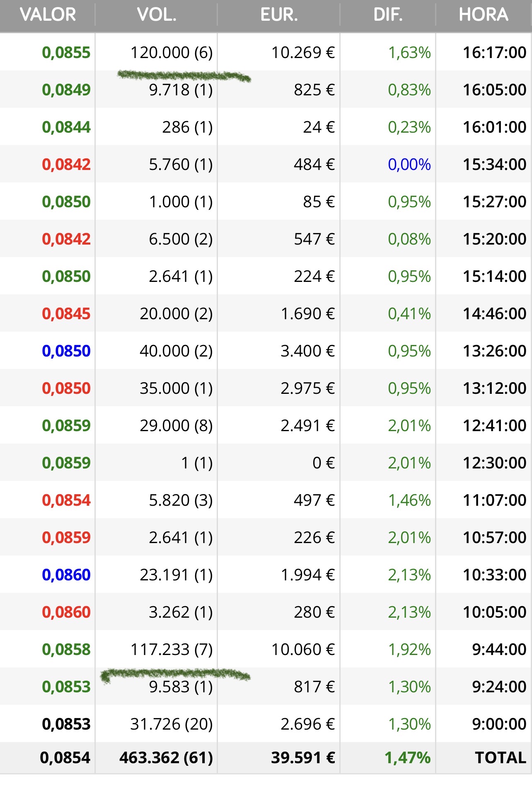This screenshot has width=532, height=786.
Task: Select the 120.000 (6) volume cell
Action: click(172, 53)
